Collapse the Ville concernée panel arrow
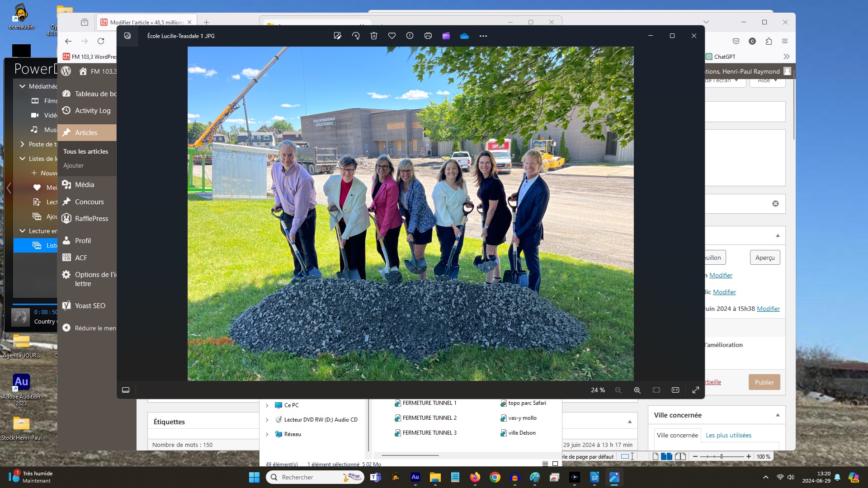 click(778, 415)
